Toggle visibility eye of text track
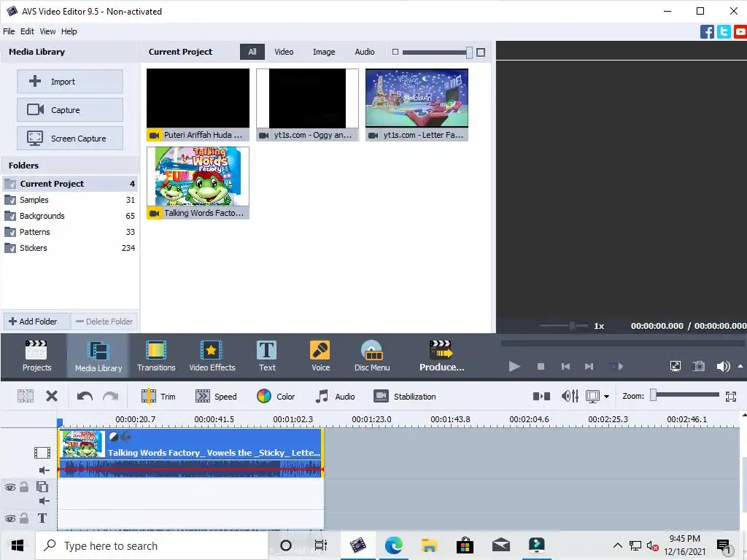The height and width of the screenshot is (560, 747). (x=10, y=518)
